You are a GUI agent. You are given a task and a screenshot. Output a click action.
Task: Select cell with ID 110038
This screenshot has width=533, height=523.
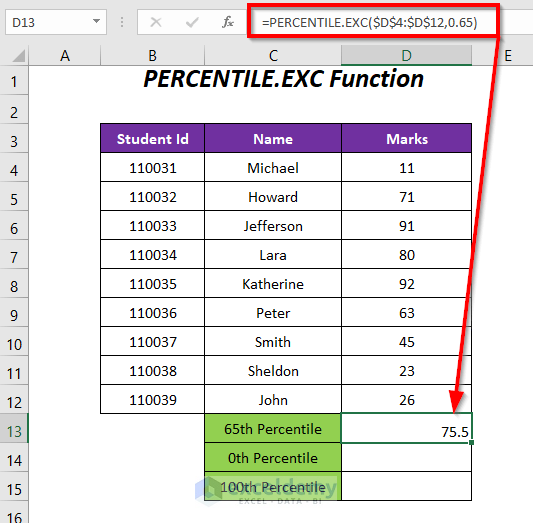(x=153, y=370)
